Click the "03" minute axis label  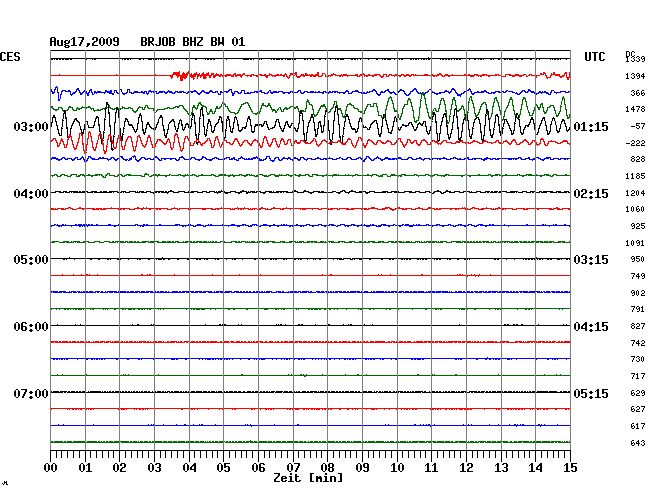coord(154,468)
